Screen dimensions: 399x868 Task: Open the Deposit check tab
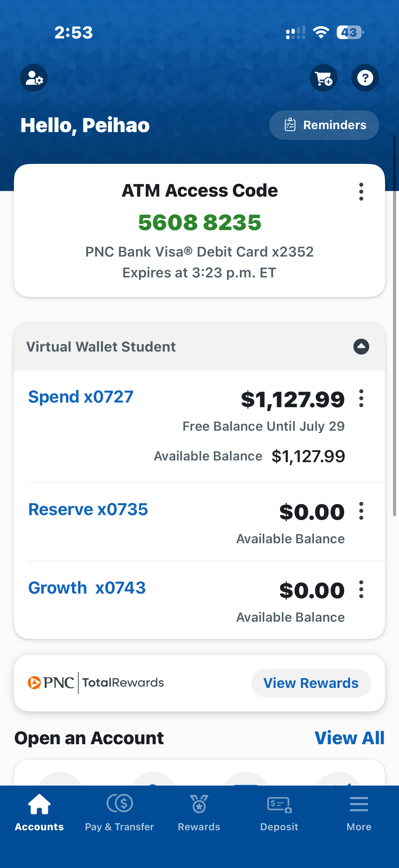click(279, 813)
